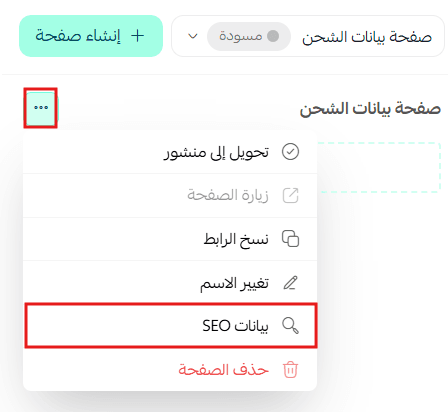
Task: Click the checkmark icon beside تحويل إلى منشور
Action: (290, 152)
